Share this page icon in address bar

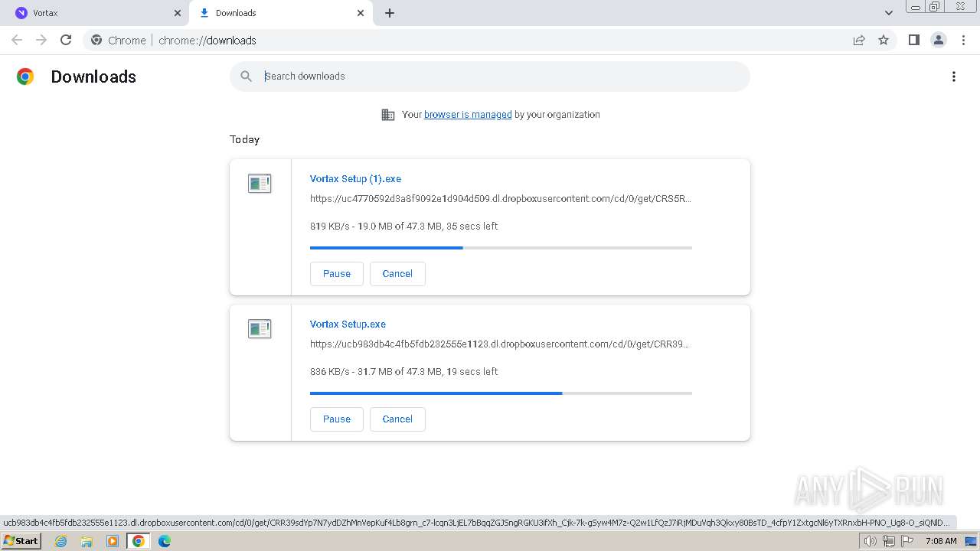(x=859, y=40)
